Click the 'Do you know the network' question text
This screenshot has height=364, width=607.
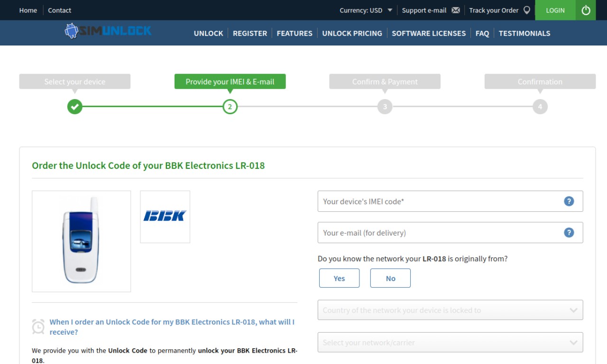413,259
